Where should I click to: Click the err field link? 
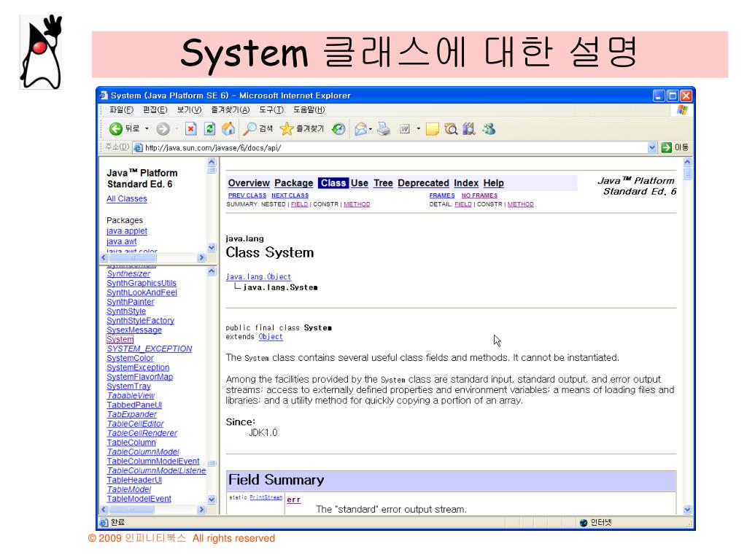tap(293, 499)
